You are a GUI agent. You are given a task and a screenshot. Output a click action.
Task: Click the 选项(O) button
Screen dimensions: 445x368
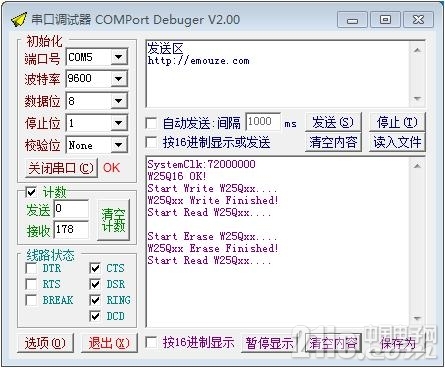pos(45,343)
